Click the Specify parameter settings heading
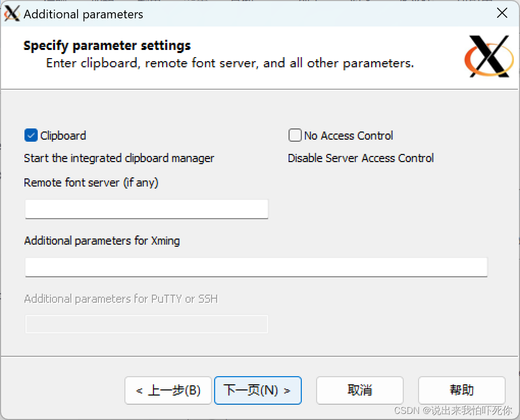The image size is (520, 420). click(x=107, y=45)
